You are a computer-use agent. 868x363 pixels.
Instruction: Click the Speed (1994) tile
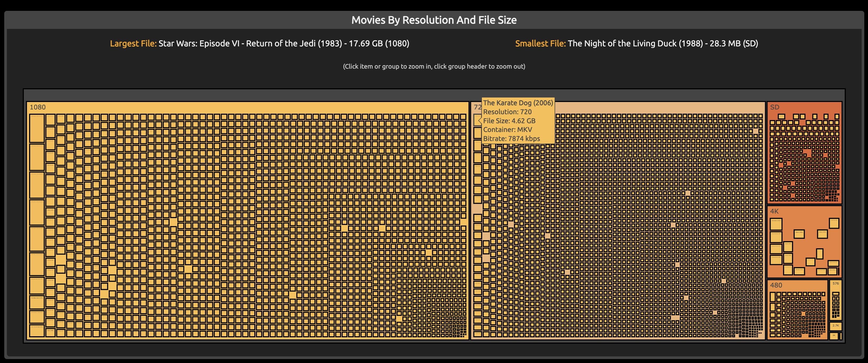[x=788, y=247]
